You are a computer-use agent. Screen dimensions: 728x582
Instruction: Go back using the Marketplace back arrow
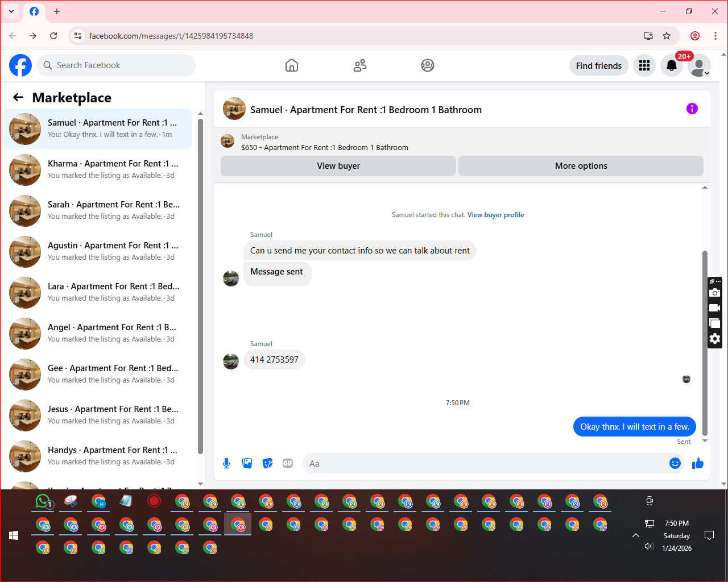pos(18,97)
